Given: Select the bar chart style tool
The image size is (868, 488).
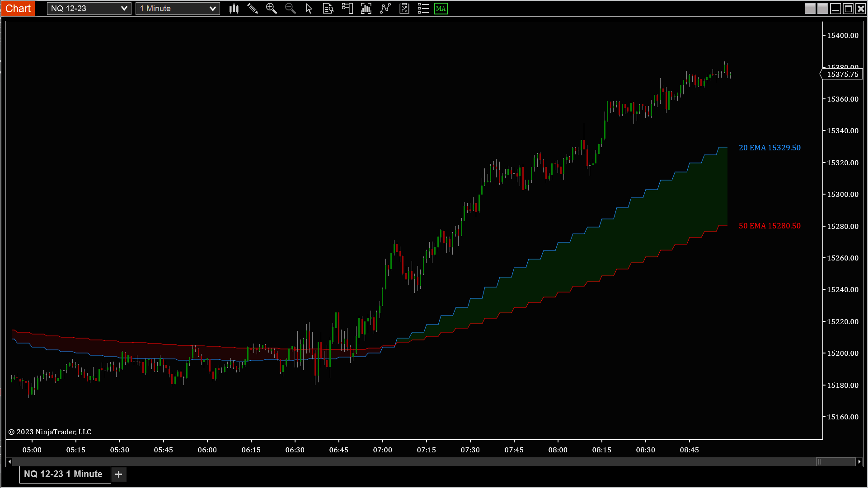Looking at the screenshot, I should [x=234, y=8].
